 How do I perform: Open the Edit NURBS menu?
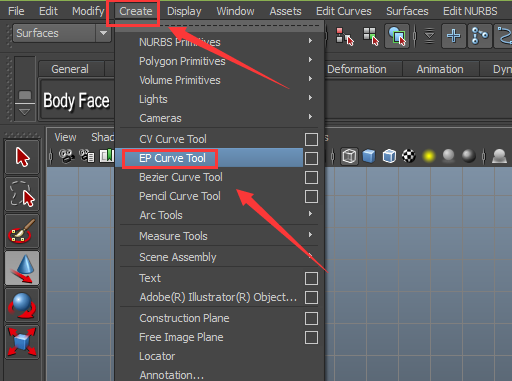pos(470,11)
